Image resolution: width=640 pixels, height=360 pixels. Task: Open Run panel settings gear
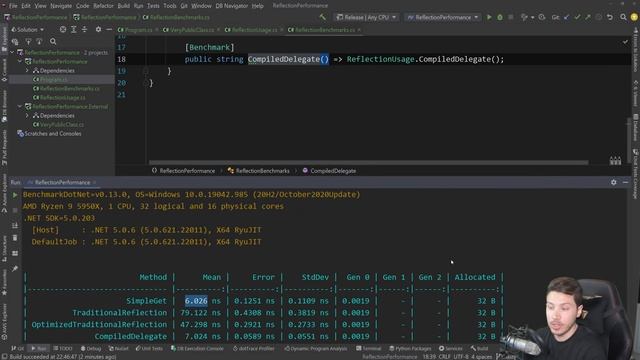point(613,182)
